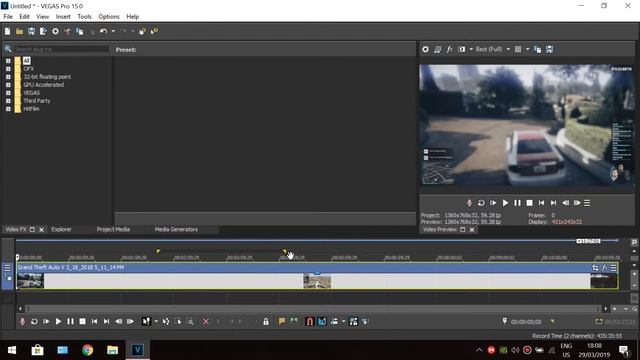Create a new project with the blank-page icon
The image size is (640, 360).
[x=7, y=31]
